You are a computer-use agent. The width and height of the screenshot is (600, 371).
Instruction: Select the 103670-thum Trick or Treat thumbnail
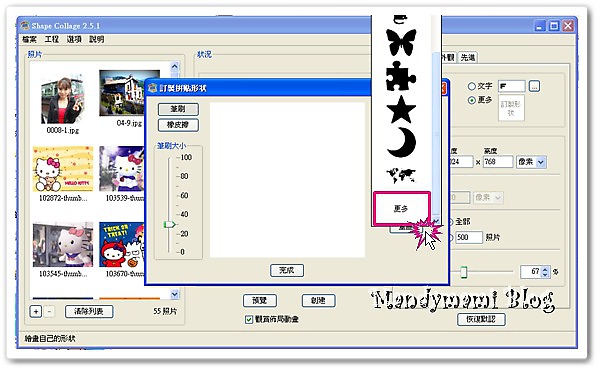[x=122, y=244]
